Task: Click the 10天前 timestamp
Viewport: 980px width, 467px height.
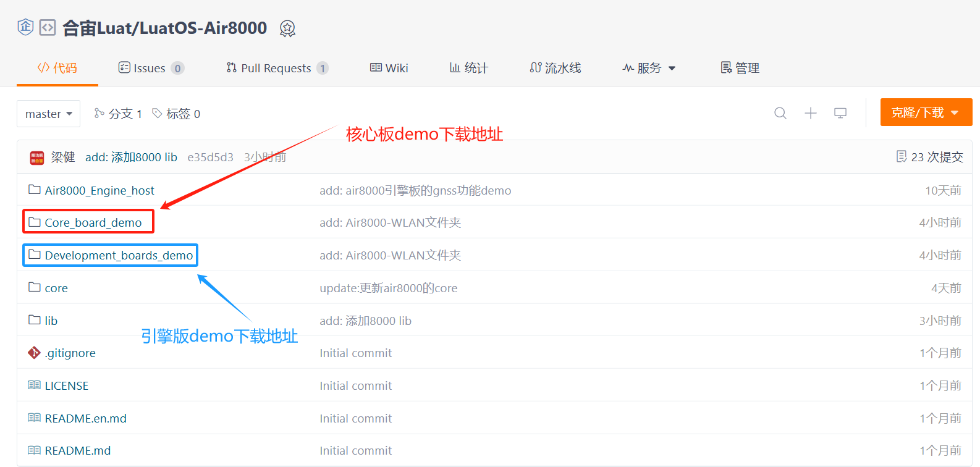Action: (x=943, y=190)
